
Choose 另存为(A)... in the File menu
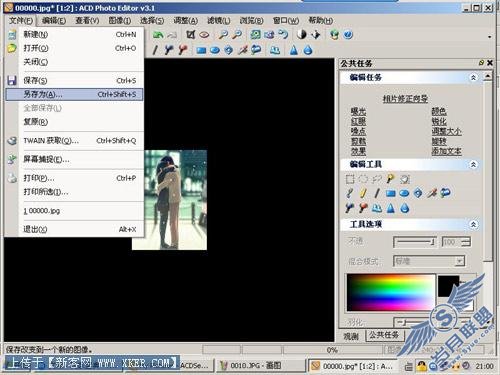point(74,94)
